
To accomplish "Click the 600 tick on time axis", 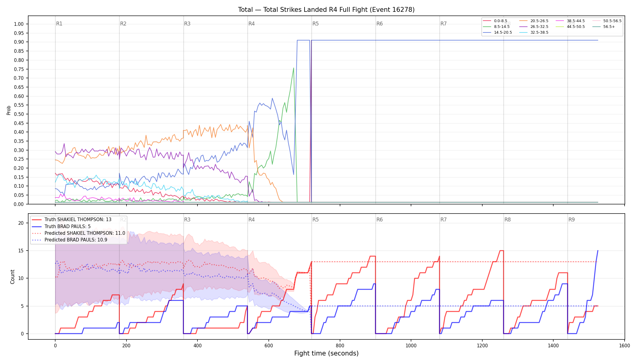I will pos(269,346).
